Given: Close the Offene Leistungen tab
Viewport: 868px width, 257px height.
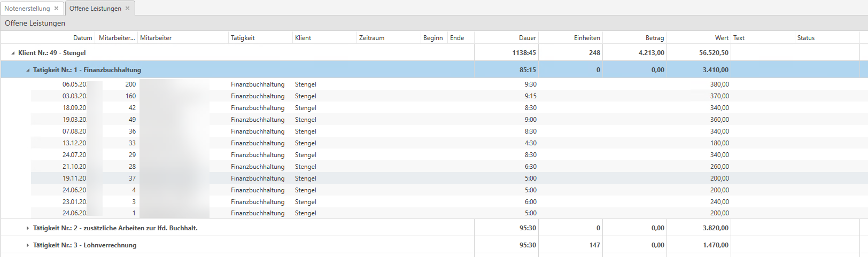Looking at the screenshot, I should [127, 9].
